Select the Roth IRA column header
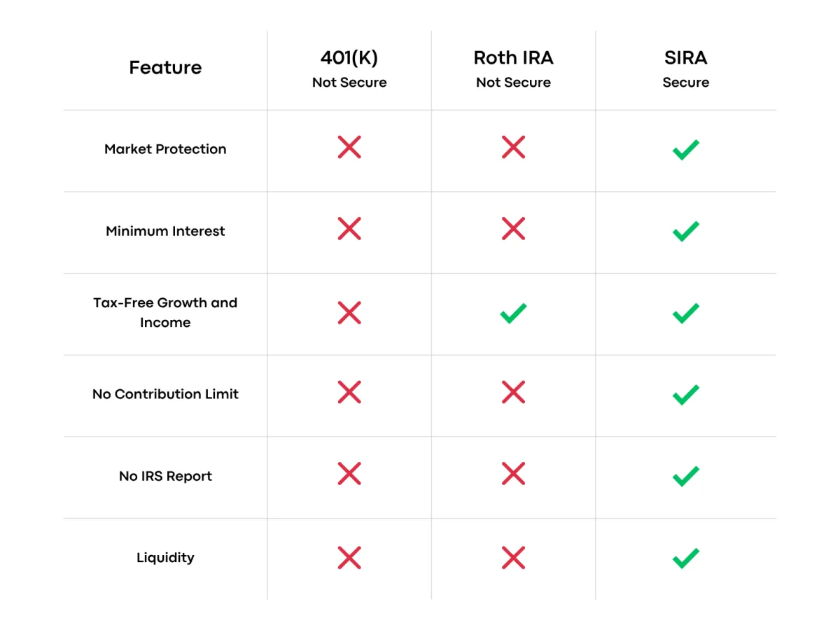Viewport: 840px width, 630px height. point(513,69)
